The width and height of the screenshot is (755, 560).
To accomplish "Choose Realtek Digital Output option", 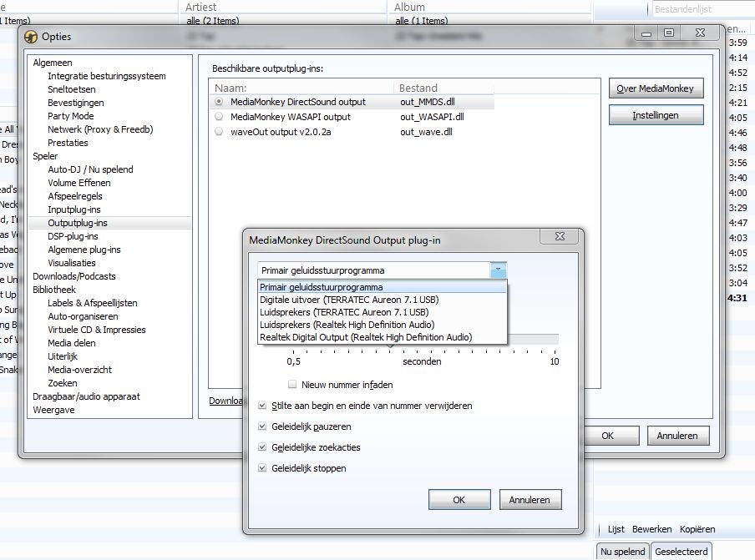I will [x=383, y=337].
